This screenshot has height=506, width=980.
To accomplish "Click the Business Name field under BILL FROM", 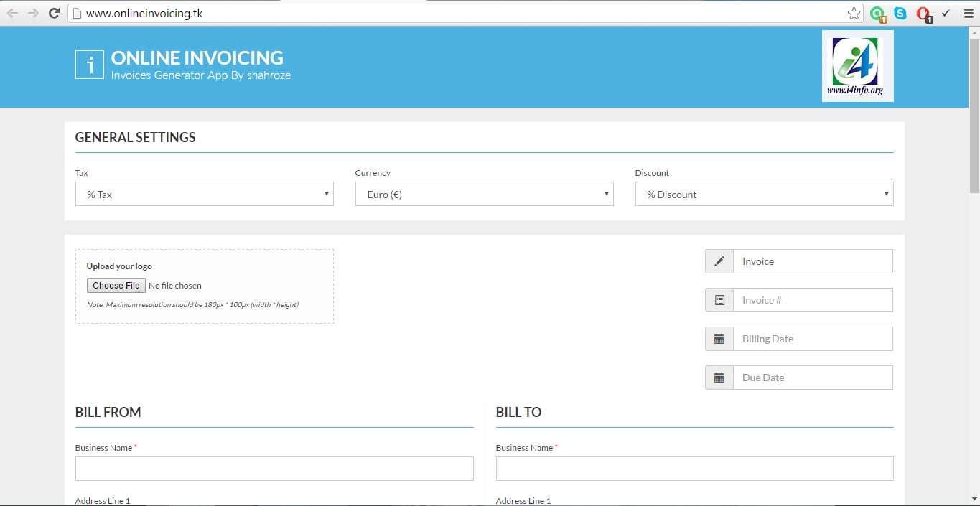I will point(274,468).
